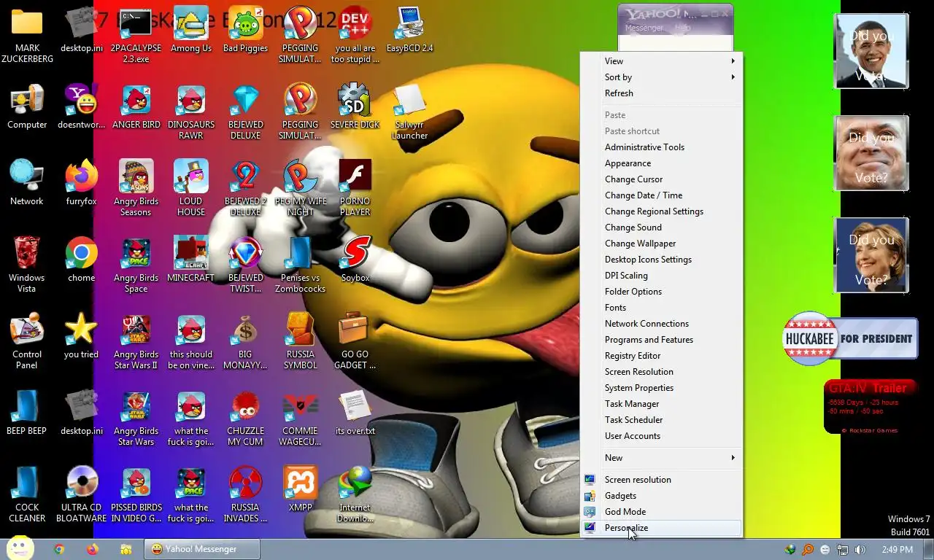Screen dimensions: 934x560
Task: Open the Network desktop icon
Action: [x=27, y=184]
